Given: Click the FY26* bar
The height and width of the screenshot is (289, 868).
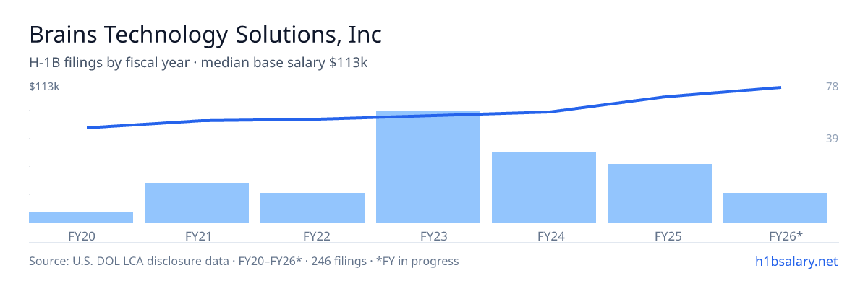Looking at the screenshot, I should tap(775, 208).
